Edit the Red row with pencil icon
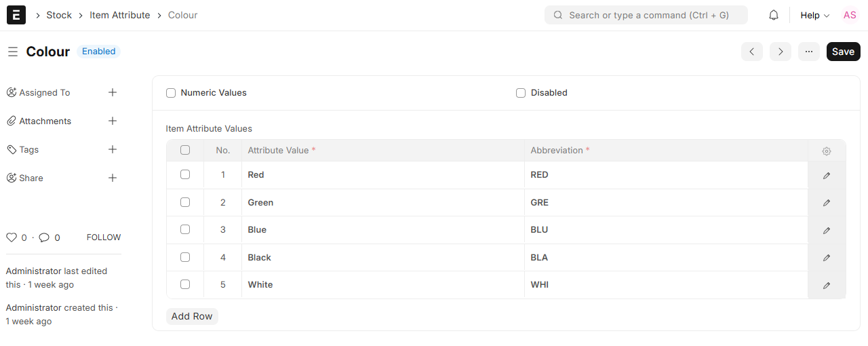Viewport: 868px width, 346px height. click(x=827, y=175)
